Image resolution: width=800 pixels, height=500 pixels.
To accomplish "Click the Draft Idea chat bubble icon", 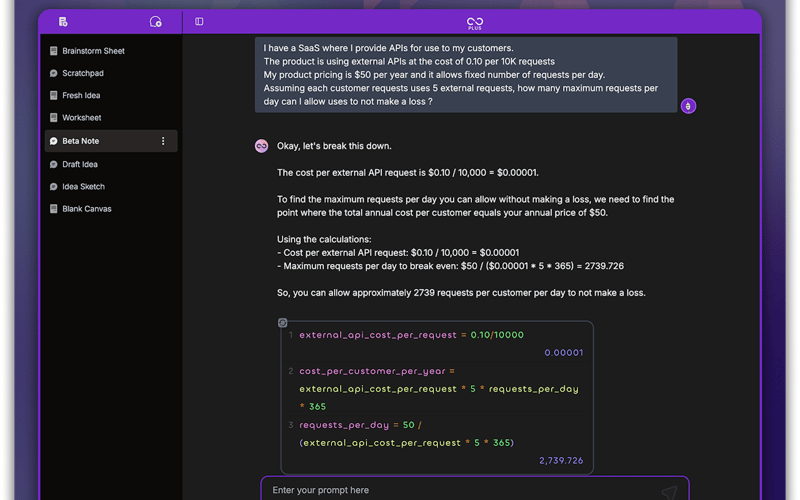I will 54,164.
